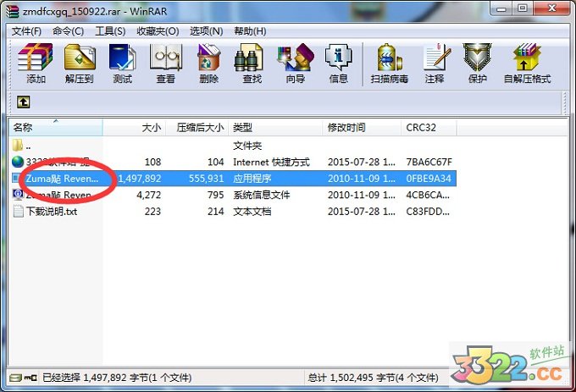
Task: Click packed size 104 cell
Action: point(215,162)
